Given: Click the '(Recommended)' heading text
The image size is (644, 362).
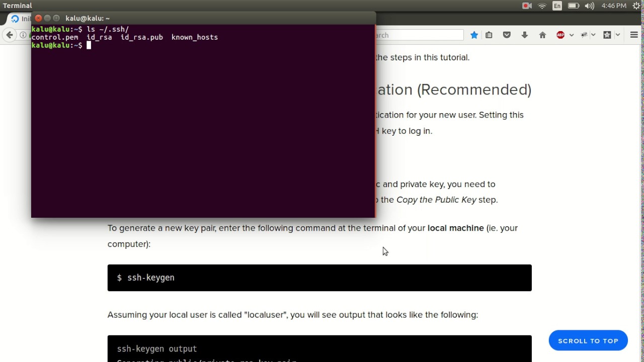Looking at the screenshot, I should click(x=474, y=89).
